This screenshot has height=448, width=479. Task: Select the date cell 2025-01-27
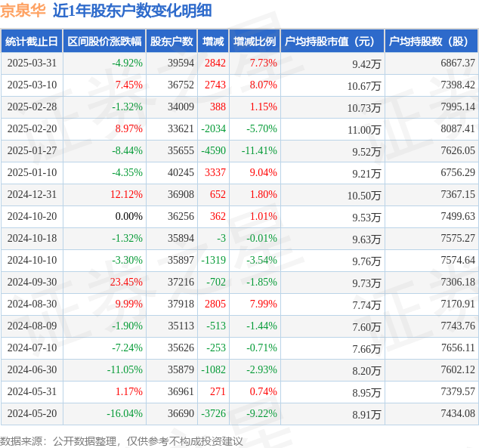32,150
